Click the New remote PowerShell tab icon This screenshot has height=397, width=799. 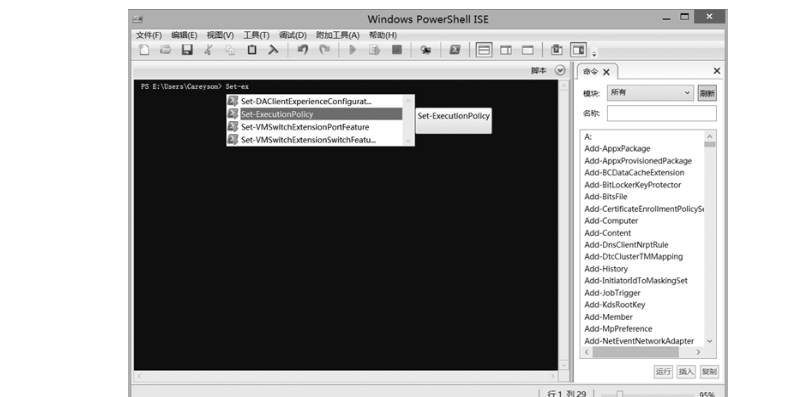click(x=425, y=49)
